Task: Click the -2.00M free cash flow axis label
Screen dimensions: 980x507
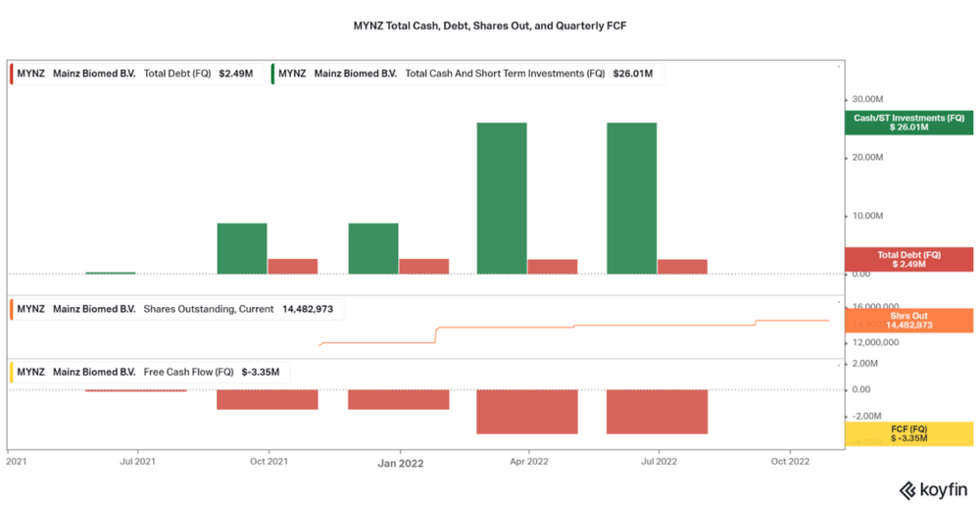Action: [865, 416]
